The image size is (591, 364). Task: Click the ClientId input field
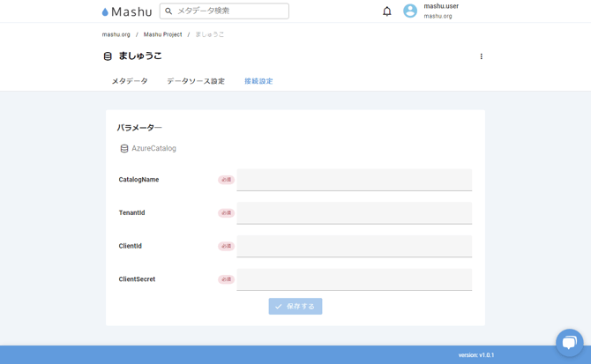pos(354,246)
